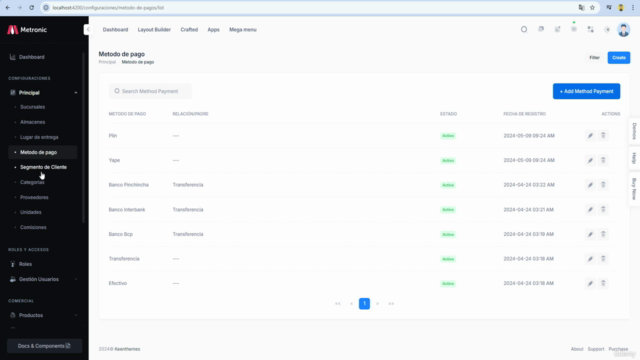Delete Banco Interbank entry
The image size is (640, 360).
[x=603, y=209]
